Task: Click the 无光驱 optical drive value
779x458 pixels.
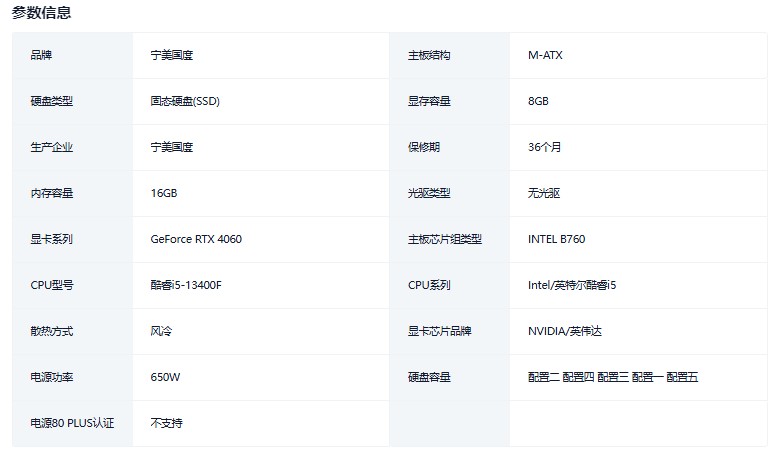Action: (544, 193)
